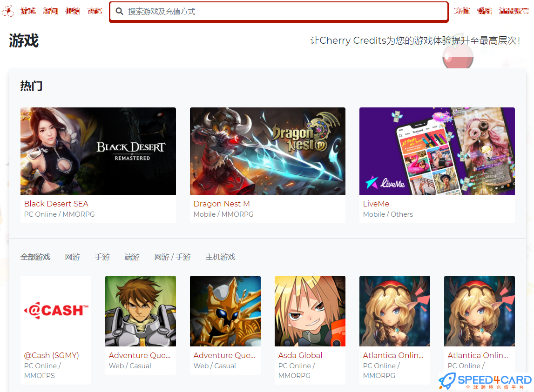Open the 新闻 menu in top navigation
The height and width of the screenshot is (392, 534).
point(50,11)
